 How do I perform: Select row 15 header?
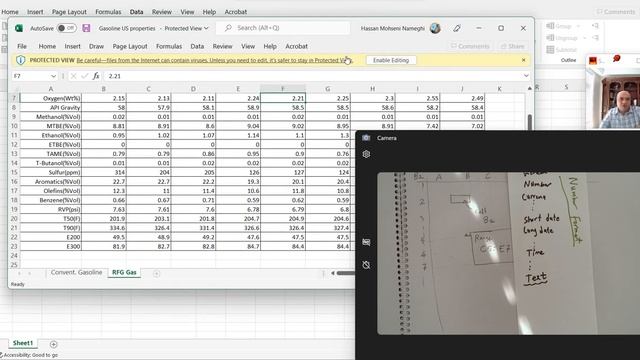click(x=14, y=172)
